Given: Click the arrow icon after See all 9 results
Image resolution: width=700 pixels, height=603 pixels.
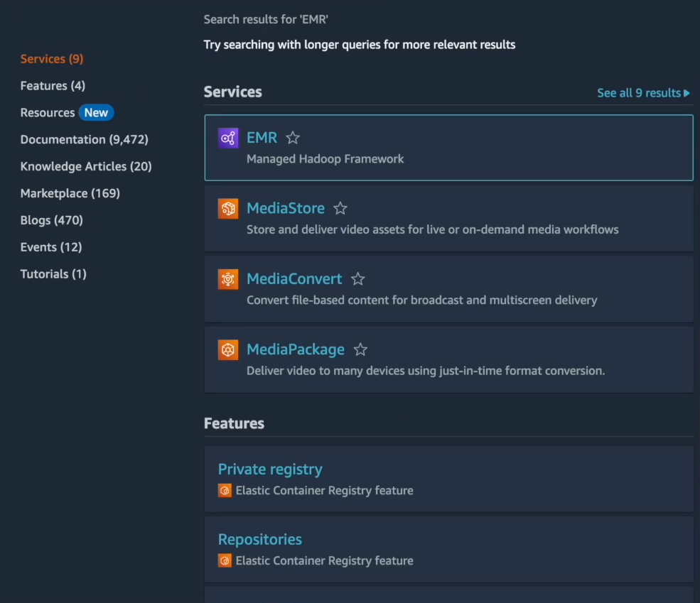Looking at the screenshot, I should [x=686, y=92].
